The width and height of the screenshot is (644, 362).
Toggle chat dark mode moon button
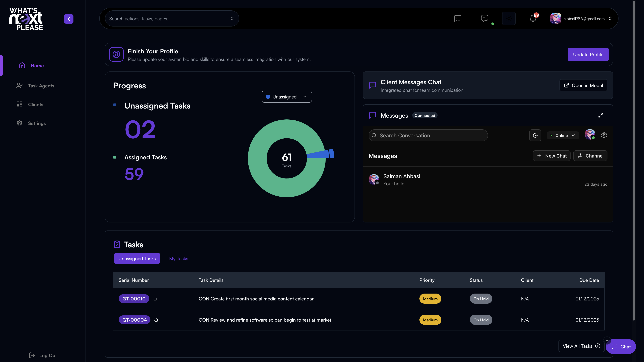(535, 136)
